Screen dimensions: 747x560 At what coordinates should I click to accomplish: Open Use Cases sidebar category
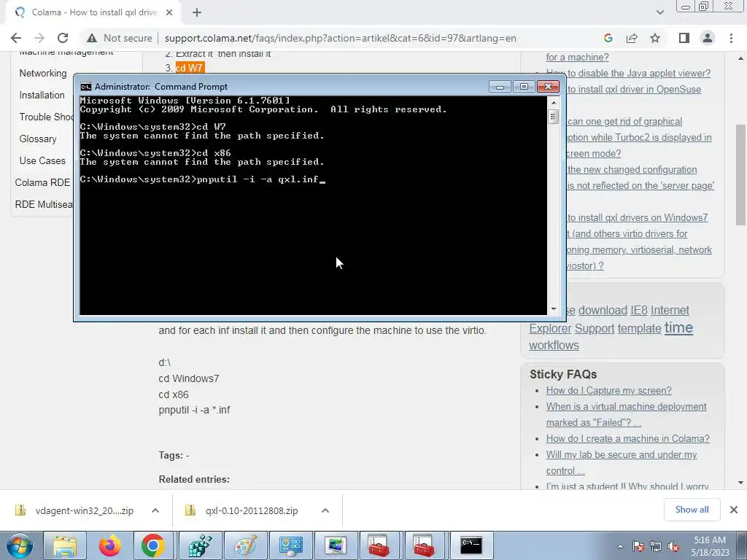coord(42,161)
